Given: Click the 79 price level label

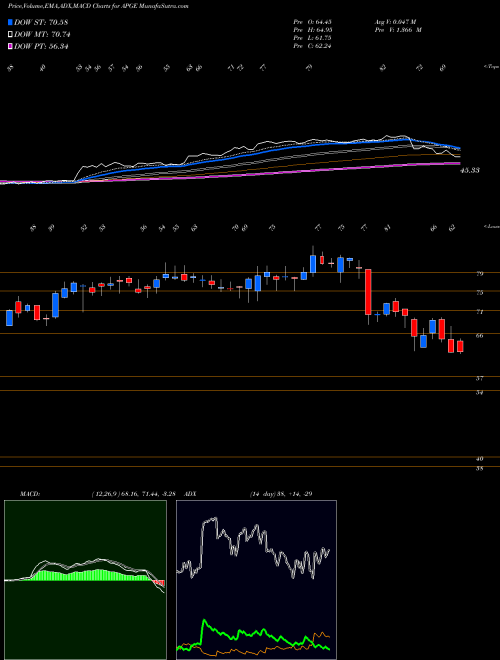Looking at the screenshot, I should click(x=479, y=274).
